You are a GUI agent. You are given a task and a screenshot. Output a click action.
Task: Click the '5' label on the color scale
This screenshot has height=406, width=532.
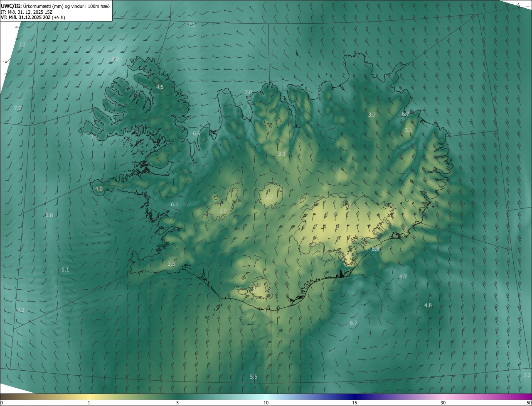tap(177, 403)
